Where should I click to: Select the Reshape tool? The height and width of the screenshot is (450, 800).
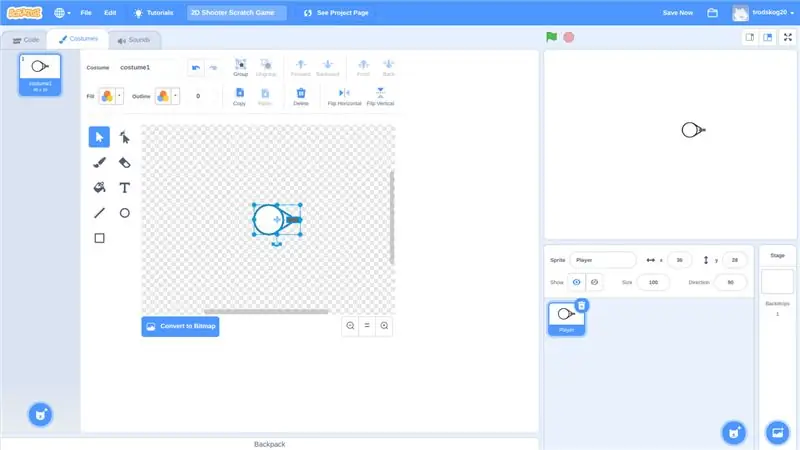[124, 137]
